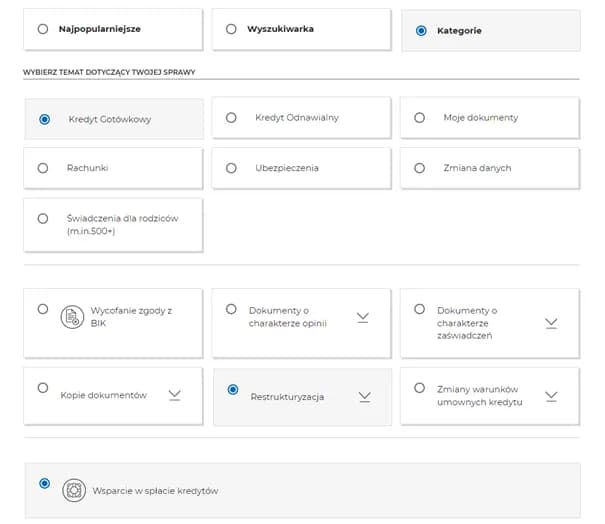This screenshot has width=605, height=524.
Task: Select the Moje dokumenty topic
Action: (x=420, y=118)
